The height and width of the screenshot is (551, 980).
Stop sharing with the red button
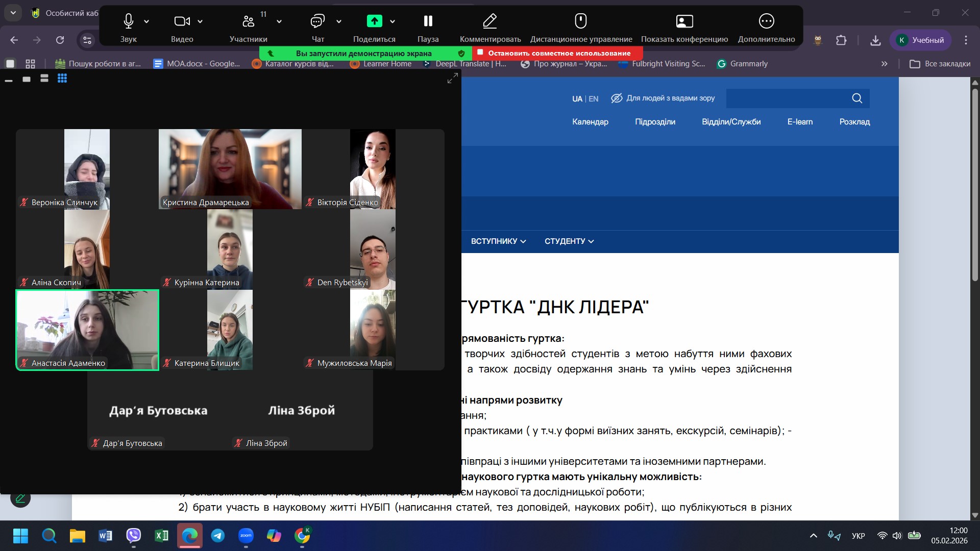pos(558,53)
